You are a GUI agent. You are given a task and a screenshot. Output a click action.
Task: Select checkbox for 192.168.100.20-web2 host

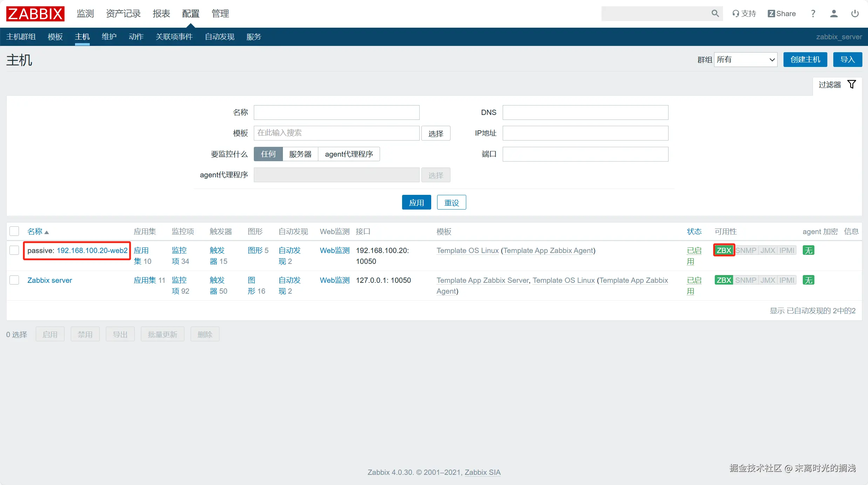point(14,250)
